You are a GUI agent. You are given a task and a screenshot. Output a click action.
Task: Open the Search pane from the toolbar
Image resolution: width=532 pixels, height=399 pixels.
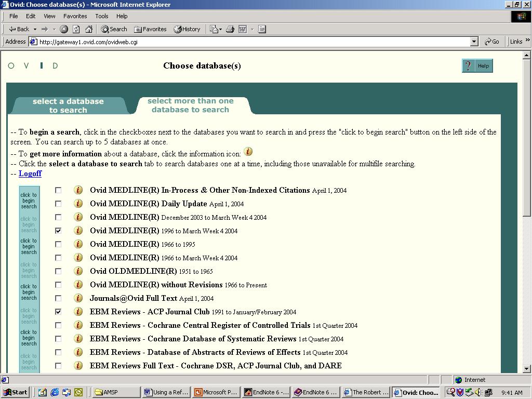coord(114,29)
